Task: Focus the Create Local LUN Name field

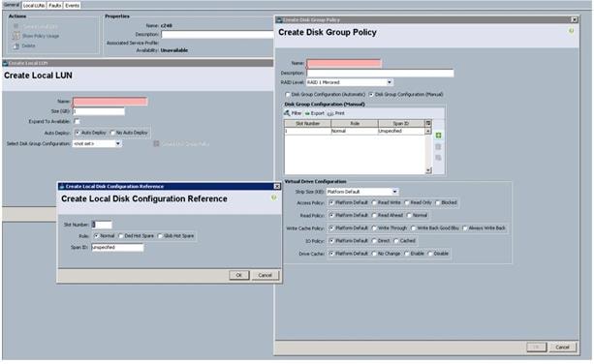Action: (x=109, y=101)
